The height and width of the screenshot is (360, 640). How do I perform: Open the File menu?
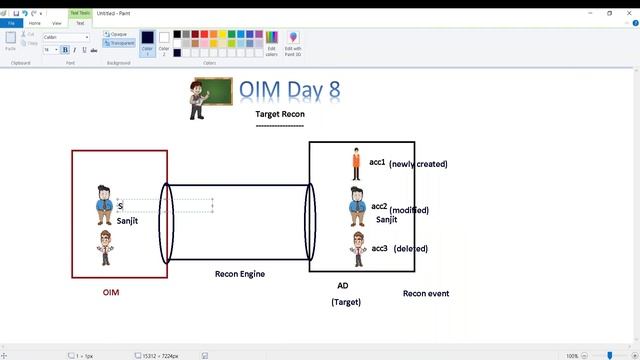pos(11,23)
